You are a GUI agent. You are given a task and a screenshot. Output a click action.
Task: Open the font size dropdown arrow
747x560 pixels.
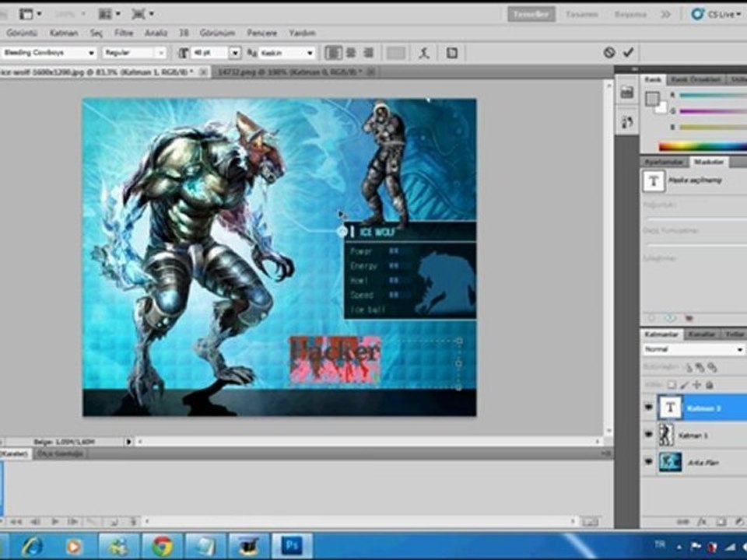[x=235, y=53]
